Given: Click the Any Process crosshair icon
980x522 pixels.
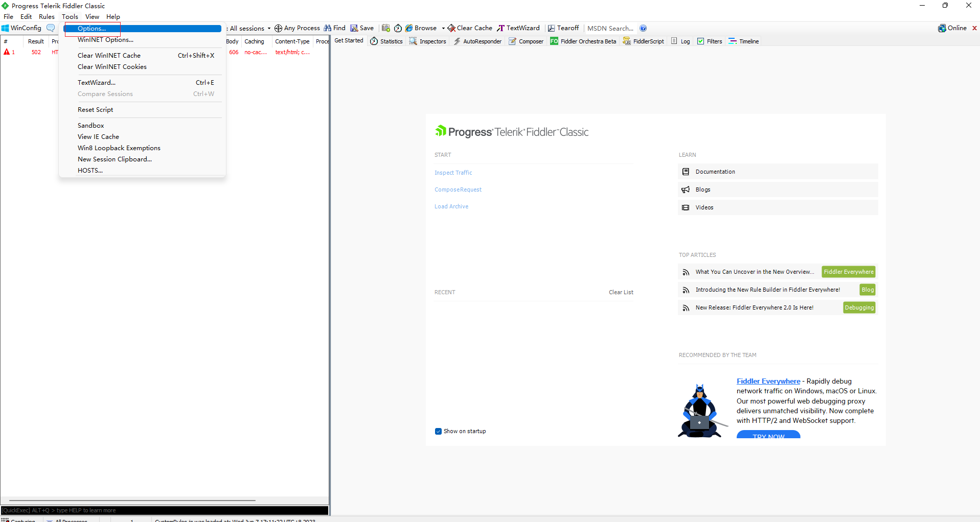Looking at the screenshot, I should coord(278,28).
